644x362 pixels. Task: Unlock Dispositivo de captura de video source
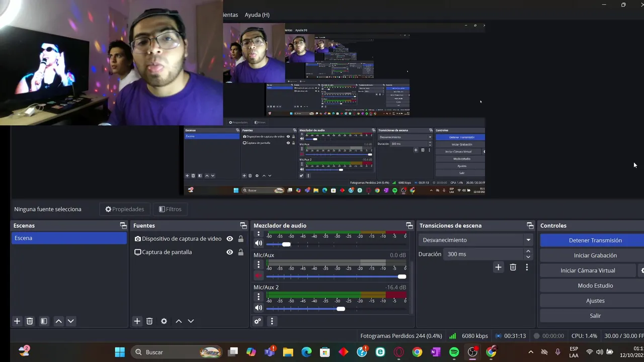click(x=240, y=239)
